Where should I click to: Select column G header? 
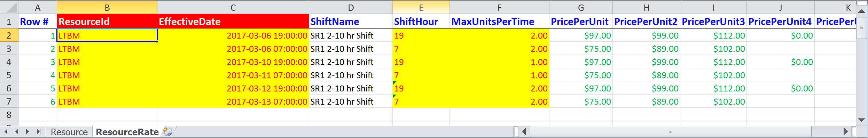[x=581, y=7]
